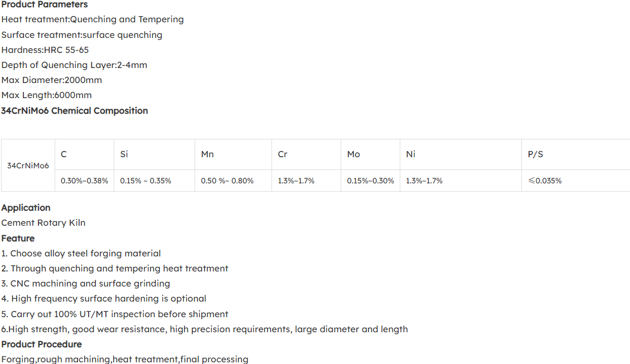Click the 100% UT/MT inspection line
Viewport: 630px width, 364px height.
coord(114,314)
